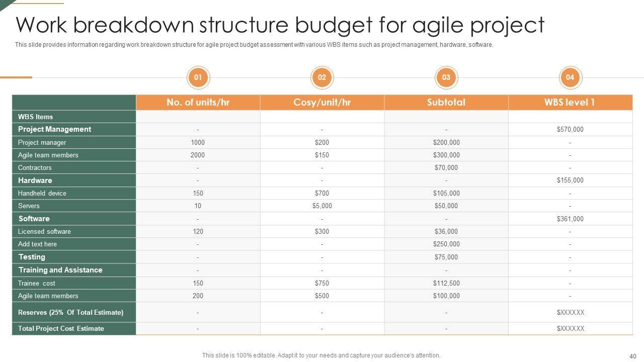Click the 'Add text here' placeholder cell
Viewport: 644px width, 362px height.
37,244
